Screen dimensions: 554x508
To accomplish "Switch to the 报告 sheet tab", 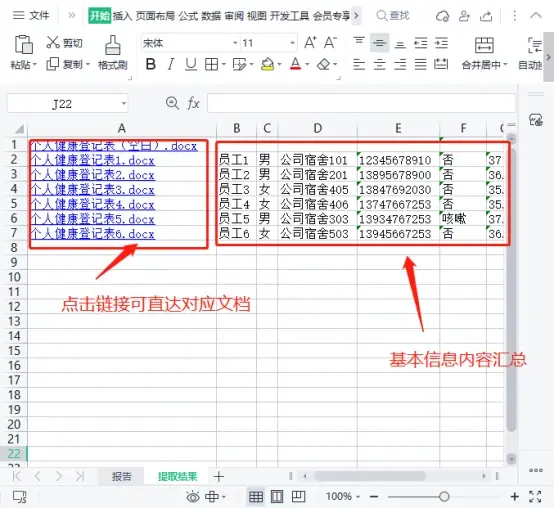I will 122,476.
